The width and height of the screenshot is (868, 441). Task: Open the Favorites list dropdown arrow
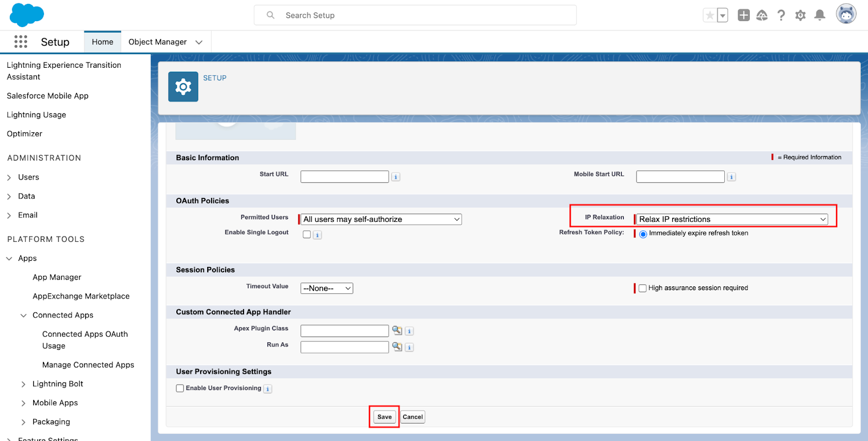click(723, 15)
